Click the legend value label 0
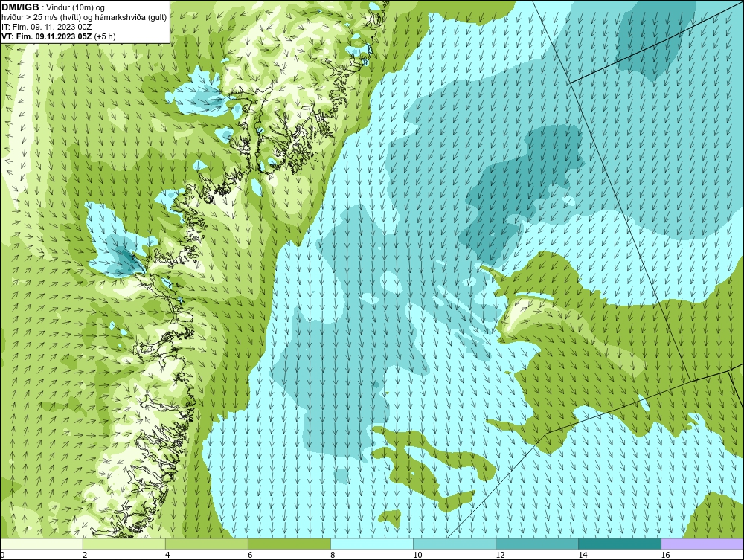This screenshot has width=744, height=560. coord(3,556)
